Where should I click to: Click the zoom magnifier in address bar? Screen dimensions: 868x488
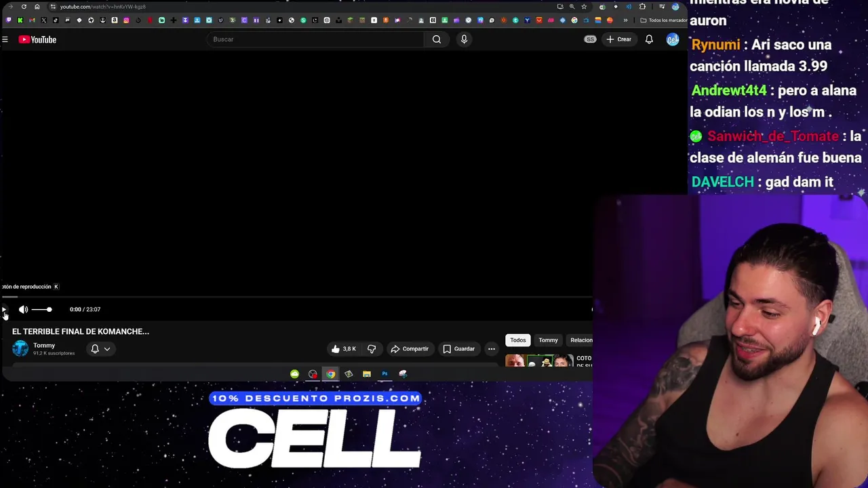point(572,7)
